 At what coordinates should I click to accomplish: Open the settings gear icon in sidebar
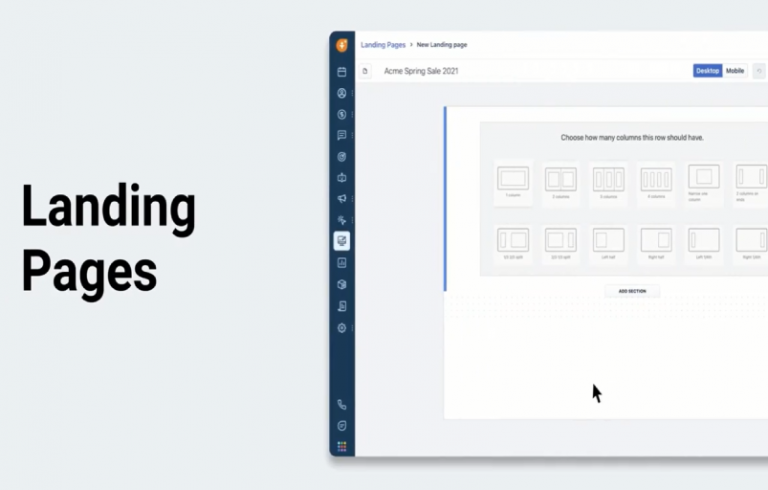342,328
